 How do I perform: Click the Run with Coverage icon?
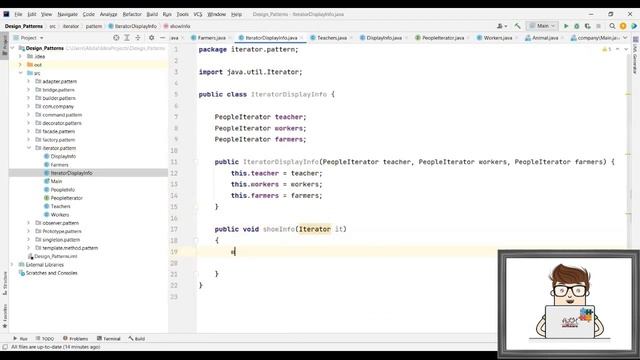[x=587, y=26]
